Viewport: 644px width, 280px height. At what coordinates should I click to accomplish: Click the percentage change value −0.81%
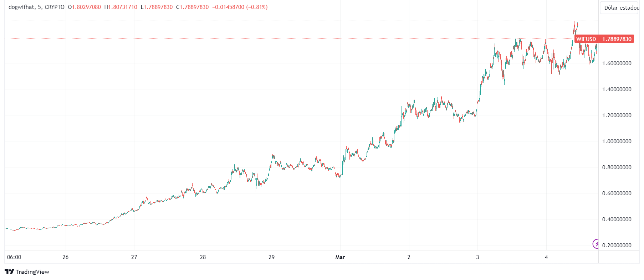coord(257,7)
